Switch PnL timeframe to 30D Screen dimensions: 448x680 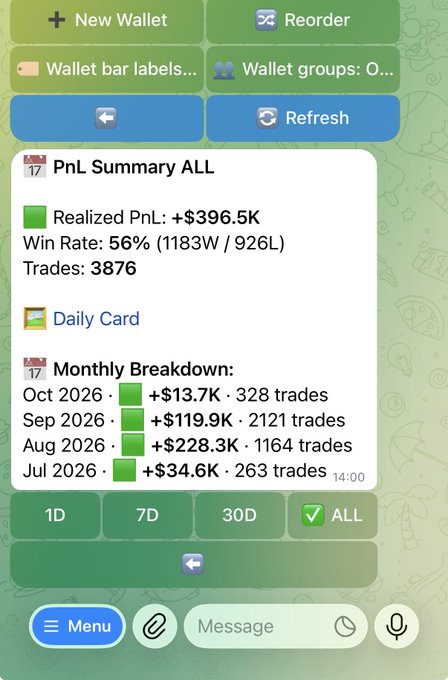point(240,515)
